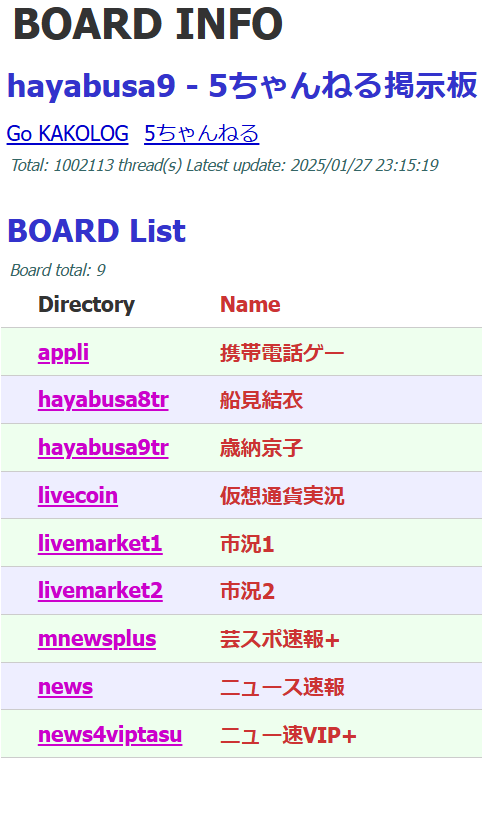
Task: Click the Directory column header
Action: 86,304
